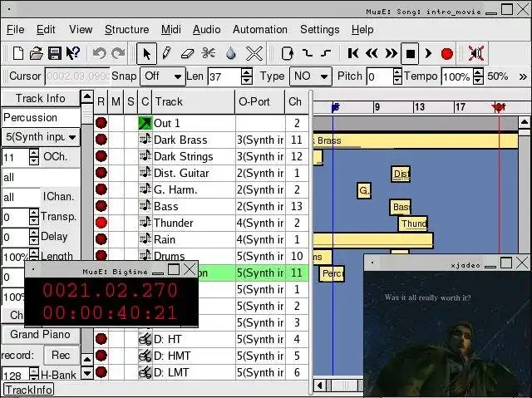This screenshot has width=532, height=398.
Task: Click the arranger vertical scrollbar up arrow
Action: 525,122
